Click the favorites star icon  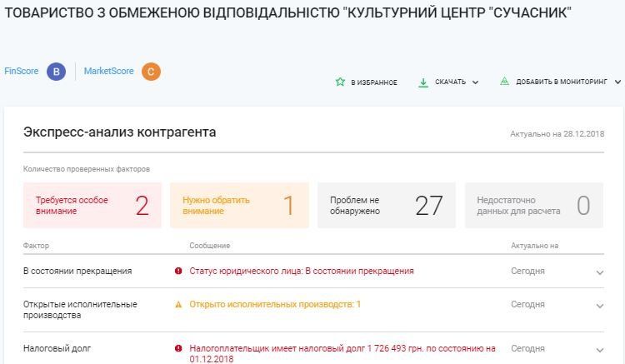tap(340, 82)
